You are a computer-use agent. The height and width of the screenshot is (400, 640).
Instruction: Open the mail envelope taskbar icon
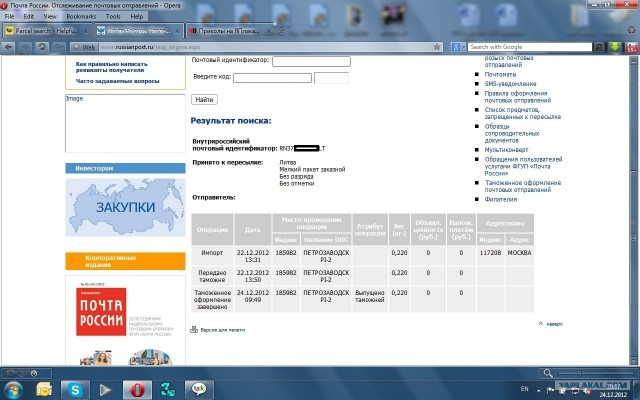pyautogui.click(x=44, y=389)
